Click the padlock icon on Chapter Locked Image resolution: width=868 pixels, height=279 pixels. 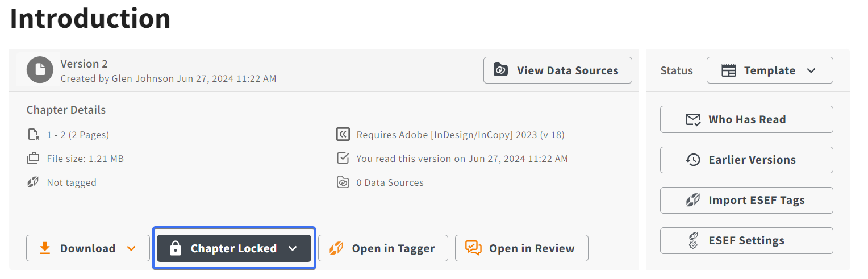[176, 248]
